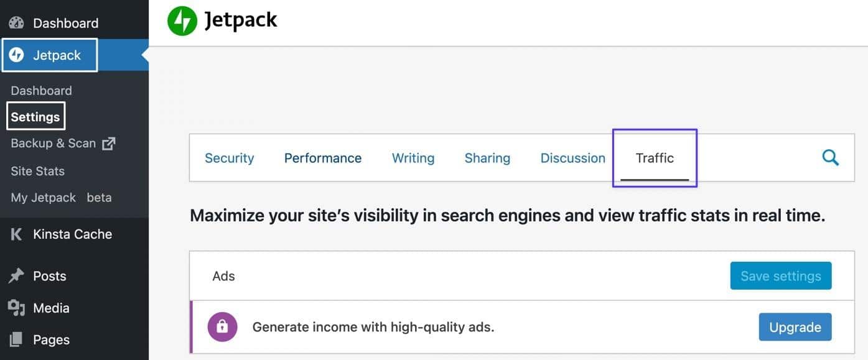Open the Performance tab
This screenshot has width=868, height=360.
(x=322, y=158)
